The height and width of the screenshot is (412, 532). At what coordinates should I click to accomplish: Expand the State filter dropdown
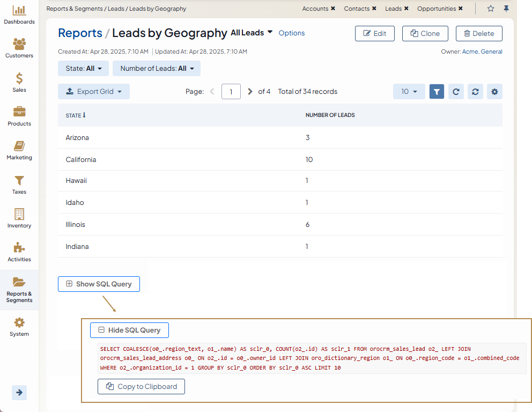tap(83, 69)
